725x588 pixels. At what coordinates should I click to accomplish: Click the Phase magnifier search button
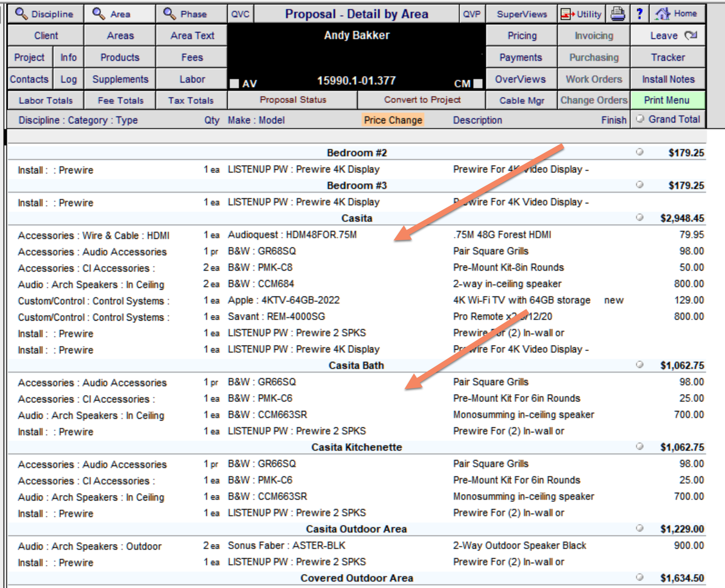point(192,14)
